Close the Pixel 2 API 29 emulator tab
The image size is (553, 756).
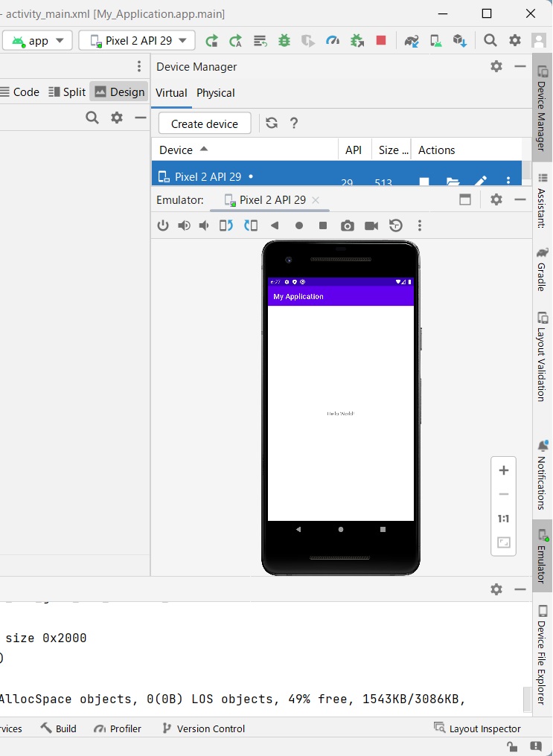pyautogui.click(x=316, y=200)
